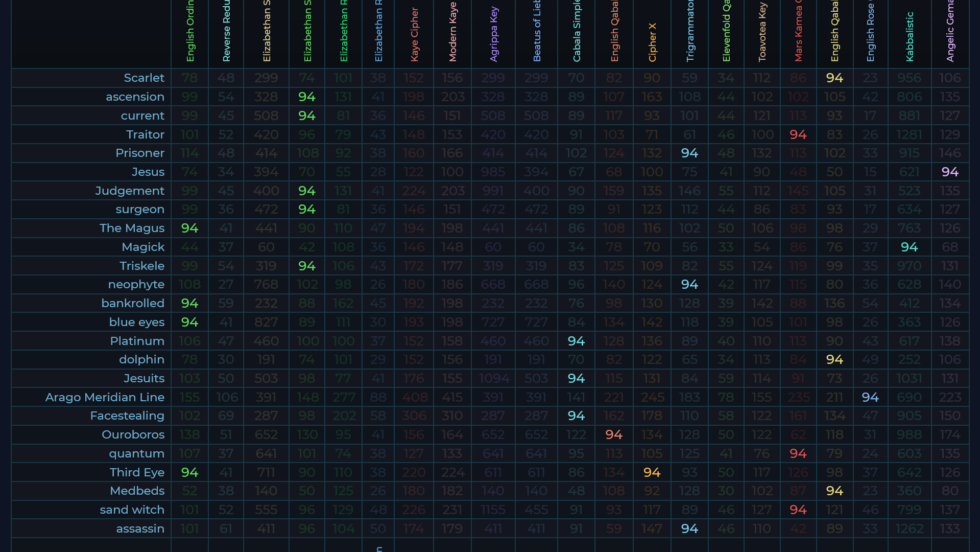The image size is (980, 552).
Task: Select the Trigrammaton column header
Action: click(690, 32)
